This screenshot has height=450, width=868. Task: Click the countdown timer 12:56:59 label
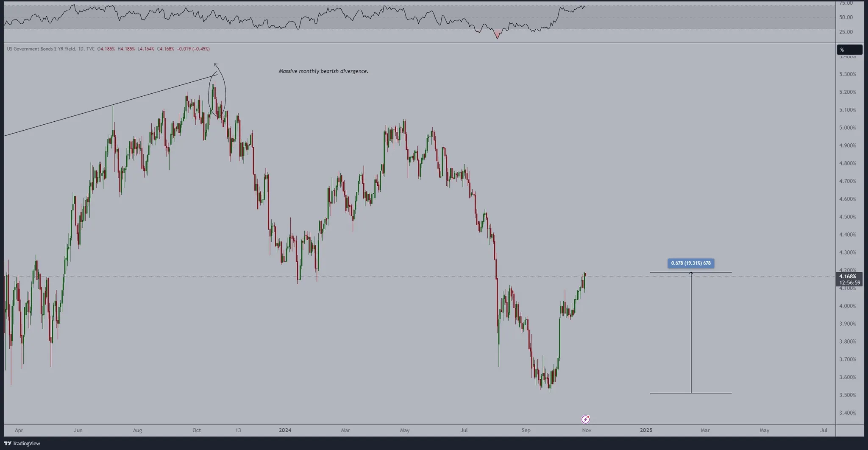coord(849,283)
